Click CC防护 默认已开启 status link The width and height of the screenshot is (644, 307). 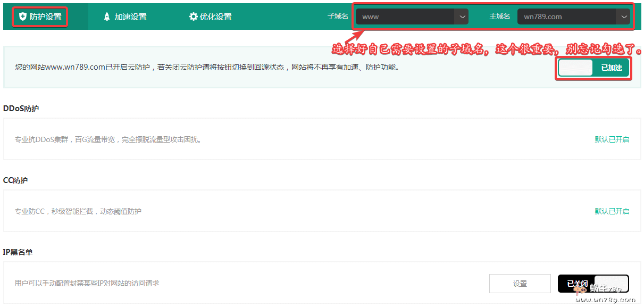(x=612, y=211)
